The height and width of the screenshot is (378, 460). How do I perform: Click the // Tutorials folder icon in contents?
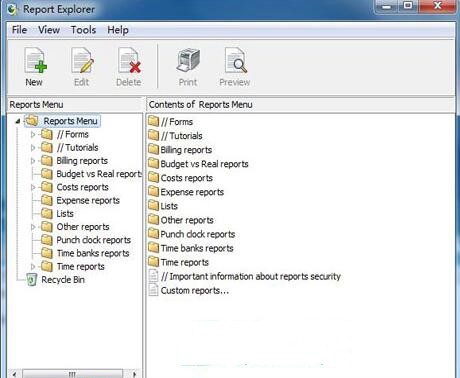click(x=153, y=135)
